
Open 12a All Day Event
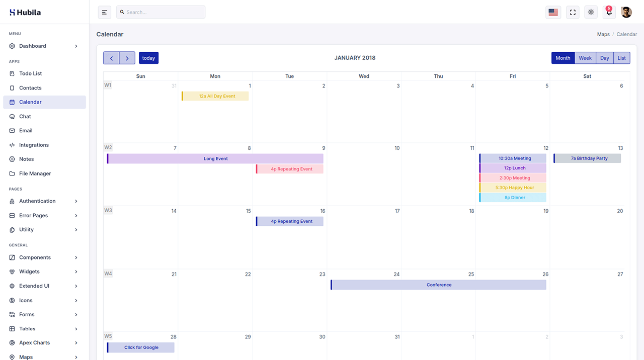click(x=215, y=96)
